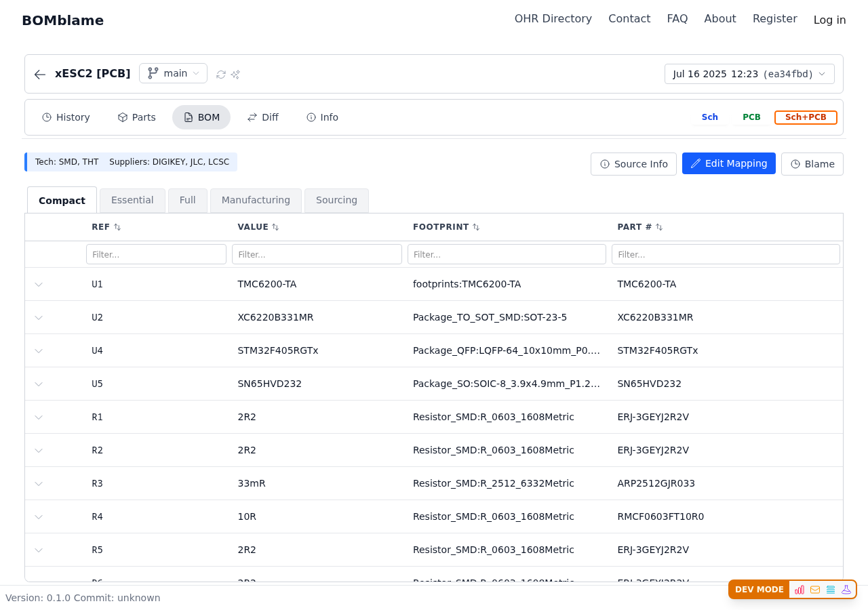This screenshot has height=610, width=868.
Task: Click the database stack icon in DEV MODE bar
Action: [831, 590]
